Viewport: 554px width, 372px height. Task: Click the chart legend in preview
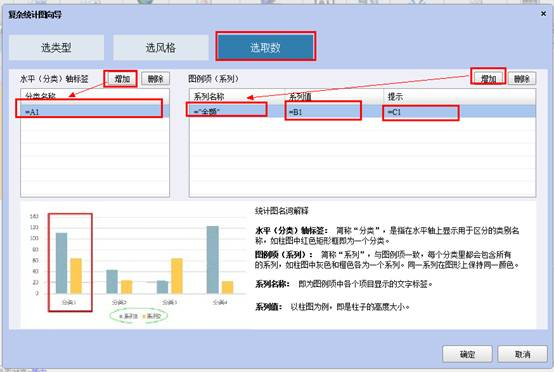[139, 316]
